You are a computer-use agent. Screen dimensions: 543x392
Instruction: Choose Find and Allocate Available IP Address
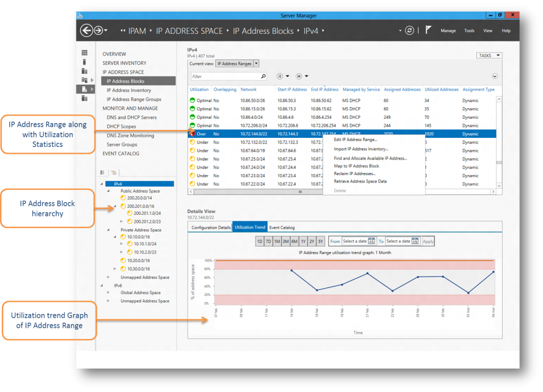(370, 158)
